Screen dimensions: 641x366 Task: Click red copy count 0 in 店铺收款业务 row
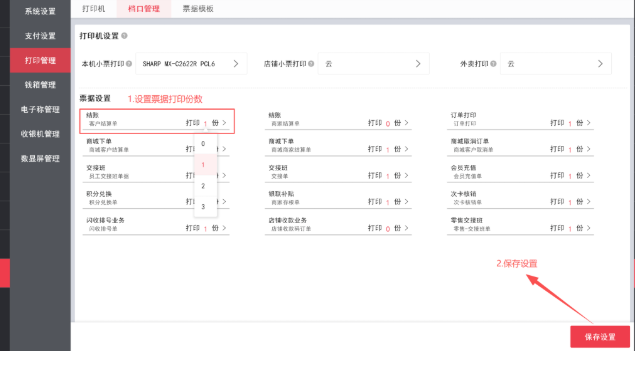pyautogui.click(x=388, y=229)
